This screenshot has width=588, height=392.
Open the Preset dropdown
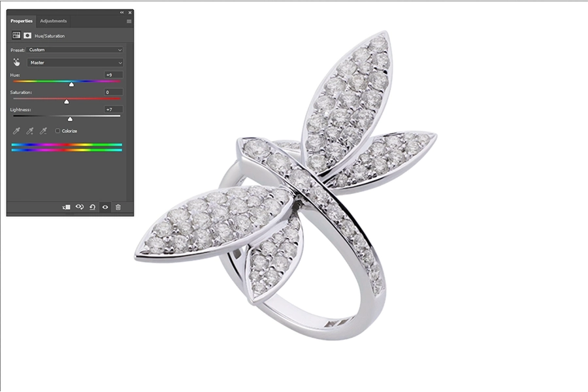coord(75,50)
